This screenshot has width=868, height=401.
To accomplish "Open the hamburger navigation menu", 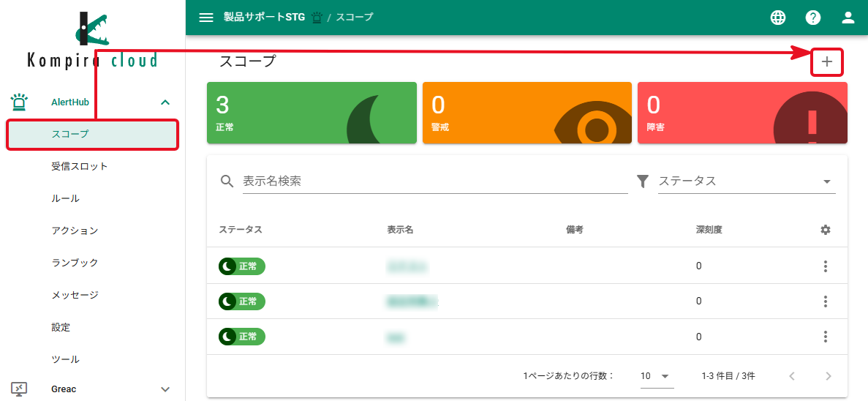I will [x=206, y=17].
